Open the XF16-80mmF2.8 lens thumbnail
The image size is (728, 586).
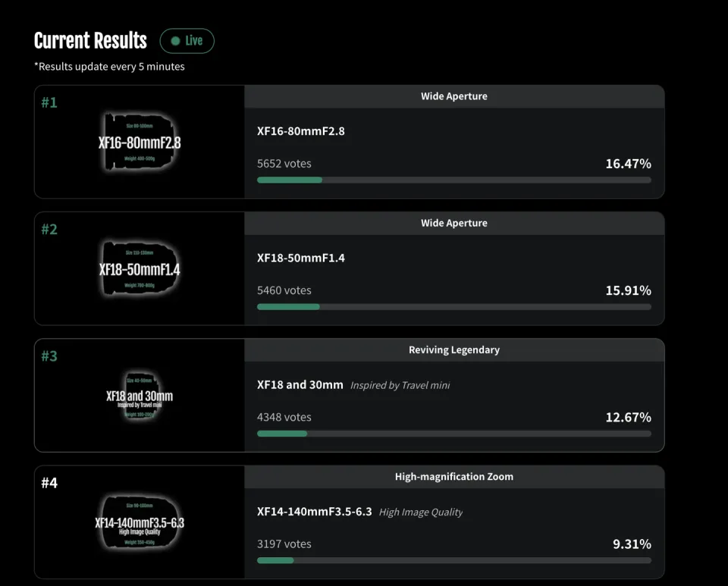140,143
